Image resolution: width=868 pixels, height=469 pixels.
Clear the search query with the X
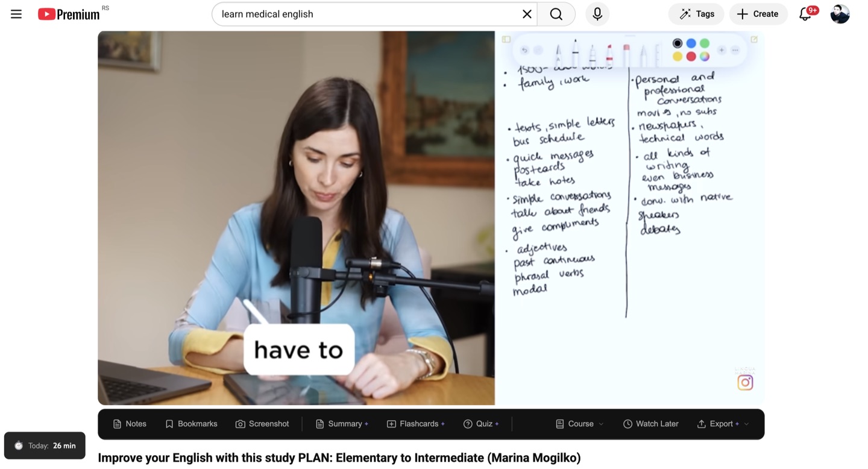[526, 13]
